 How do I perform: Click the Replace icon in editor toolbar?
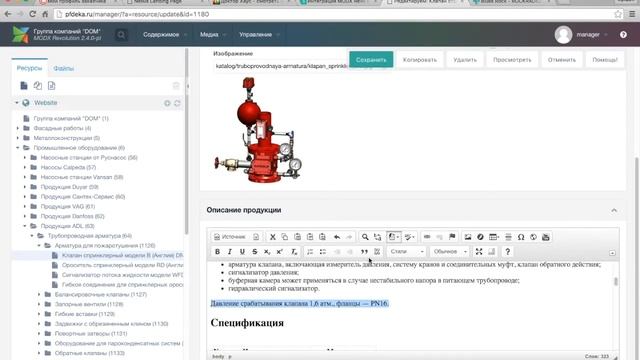pyautogui.click(x=378, y=237)
